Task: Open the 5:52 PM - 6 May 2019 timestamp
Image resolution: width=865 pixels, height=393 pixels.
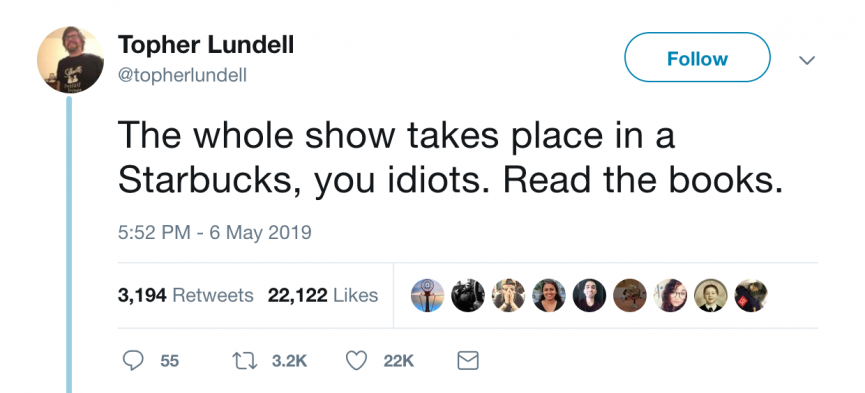Action: (x=215, y=232)
